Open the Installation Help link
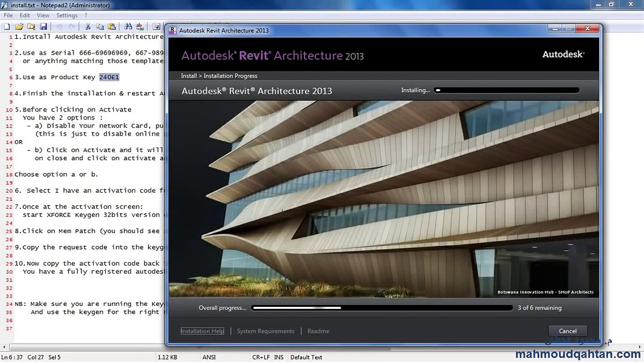The height and width of the screenshot is (362, 644). [202, 331]
